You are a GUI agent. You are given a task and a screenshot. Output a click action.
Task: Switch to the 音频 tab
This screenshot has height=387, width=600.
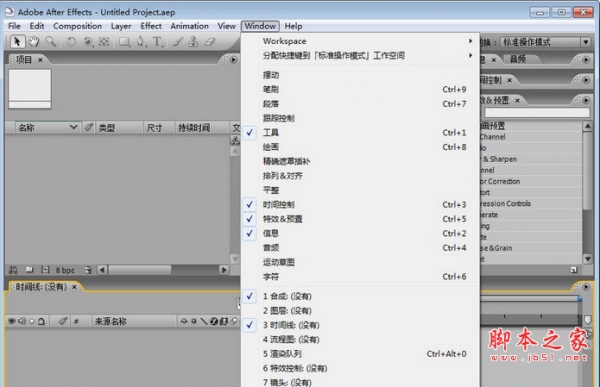pos(517,59)
